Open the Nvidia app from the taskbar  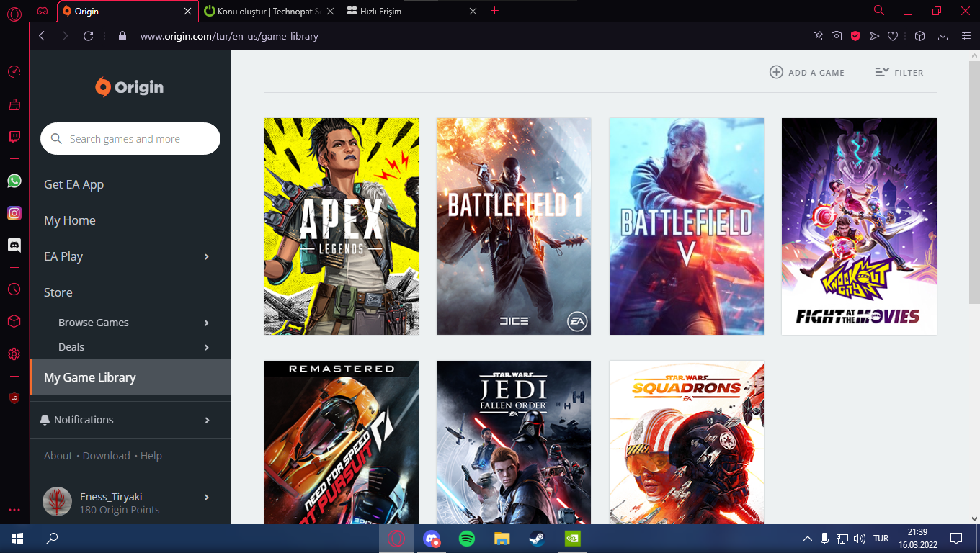572,538
